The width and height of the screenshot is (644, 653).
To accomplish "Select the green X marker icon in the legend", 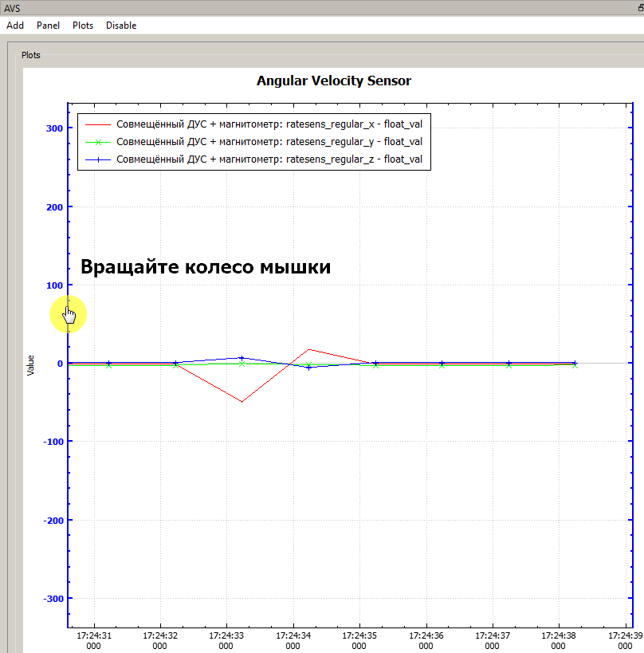I will coord(98,141).
